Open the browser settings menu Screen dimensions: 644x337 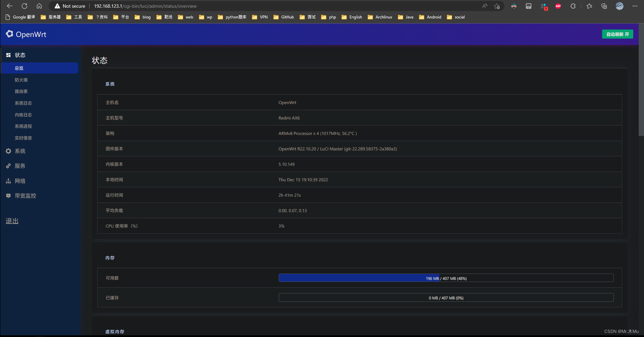635,6
